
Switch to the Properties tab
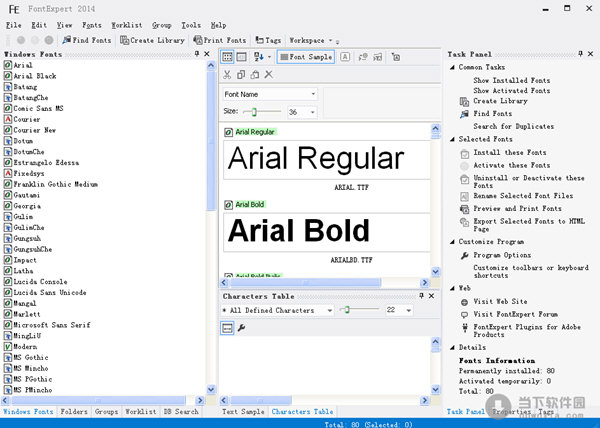(512, 412)
